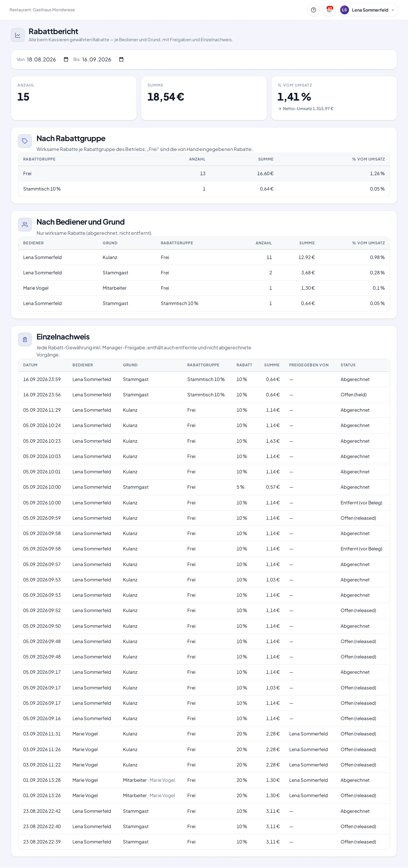The height and width of the screenshot is (868, 408).
Task: Click the clipboard icon beside Einzelnachweis
Action: [25, 339]
